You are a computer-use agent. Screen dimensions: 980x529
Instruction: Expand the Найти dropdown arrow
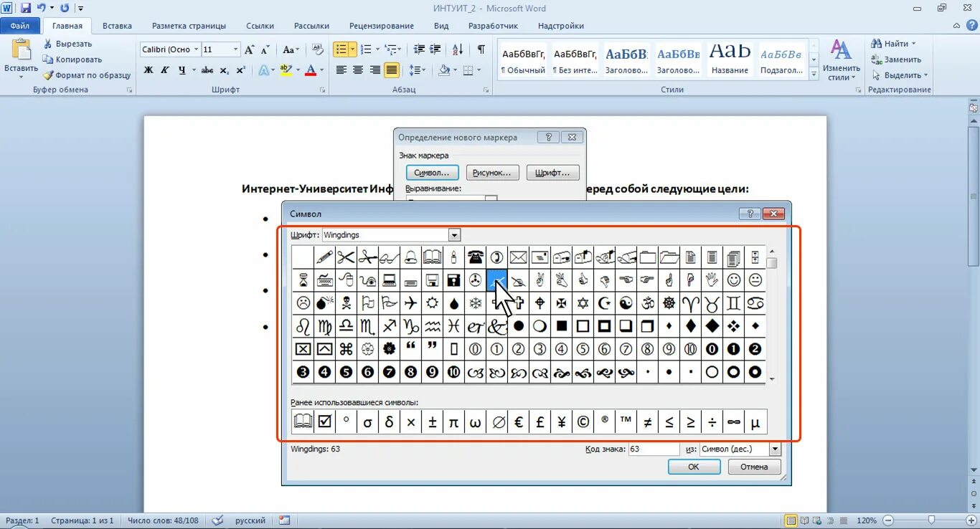pyautogui.click(x=914, y=44)
